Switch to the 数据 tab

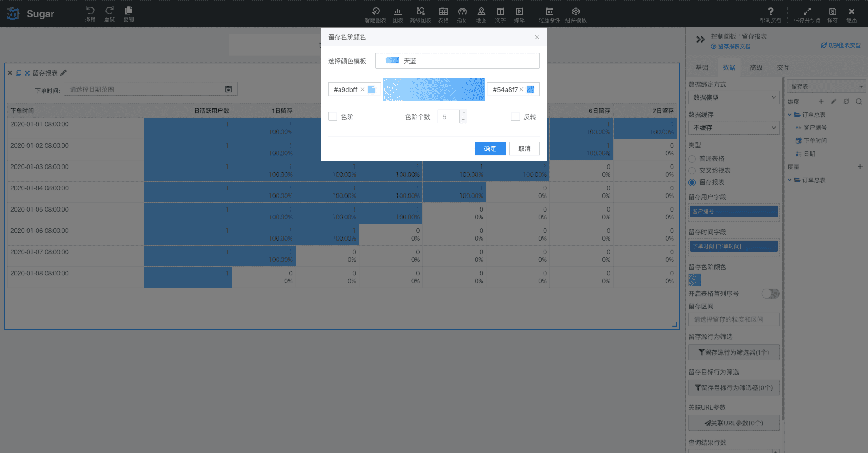[729, 67]
